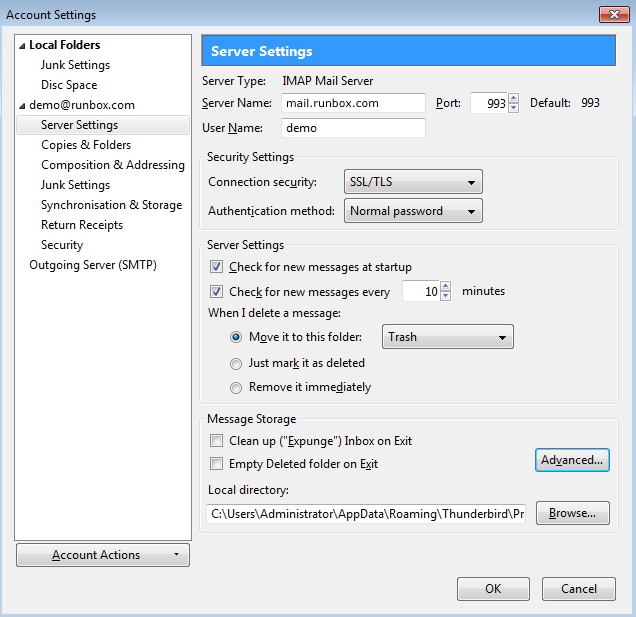Go to Synchronisation & Storage settings
The image size is (636, 617).
(111, 205)
